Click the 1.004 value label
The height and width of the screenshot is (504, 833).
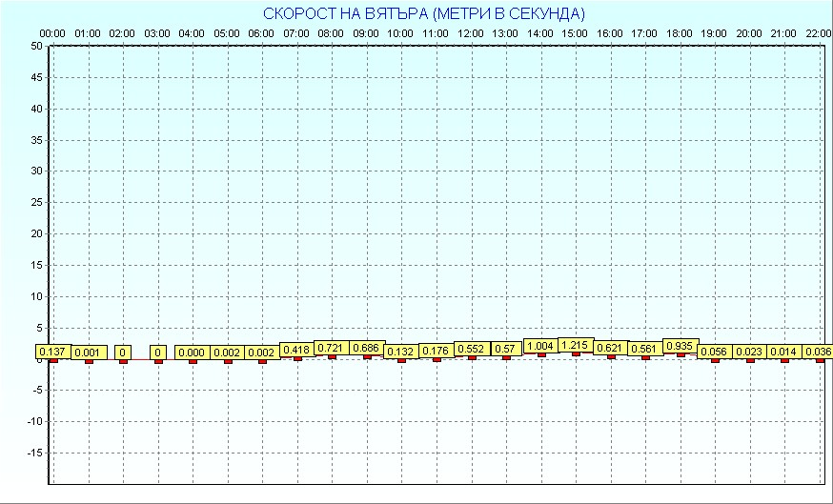(x=540, y=346)
